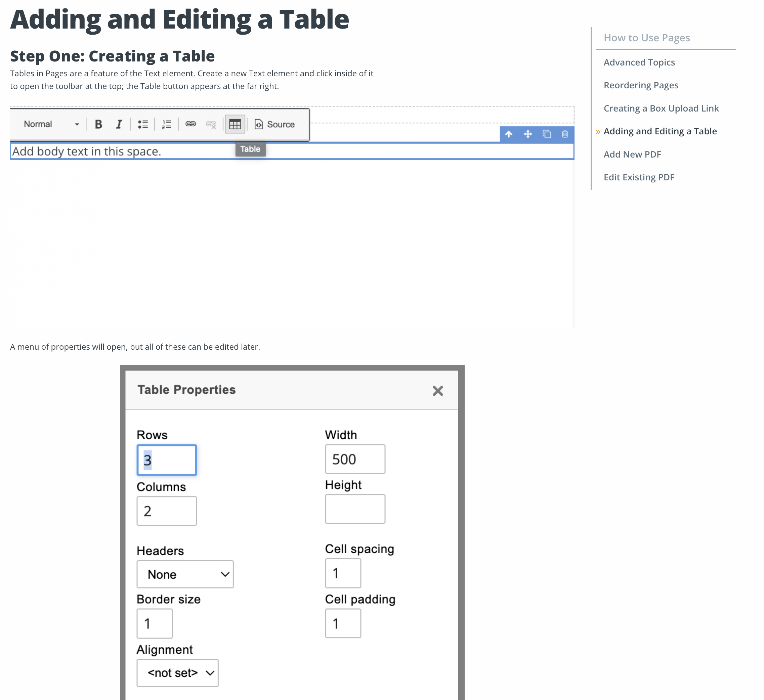
Task: Toggle bold formatting in the toolbar
Action: click(x=98, y=124)
